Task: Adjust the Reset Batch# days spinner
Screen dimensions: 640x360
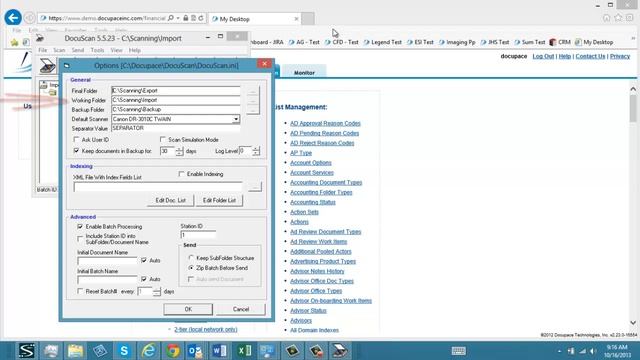Action: [x=157, y=291]
